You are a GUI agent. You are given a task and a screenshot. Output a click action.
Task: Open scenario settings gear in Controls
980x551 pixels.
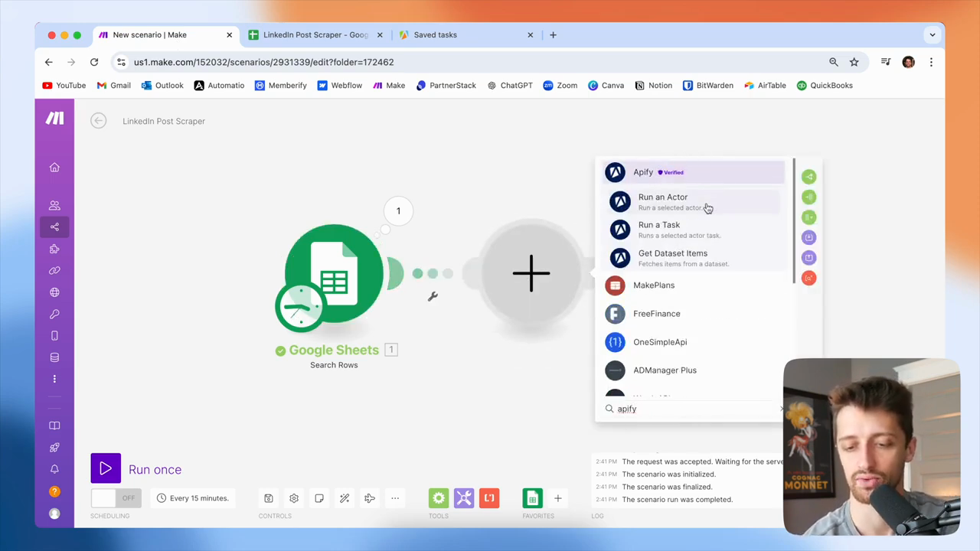pos(294,498)
